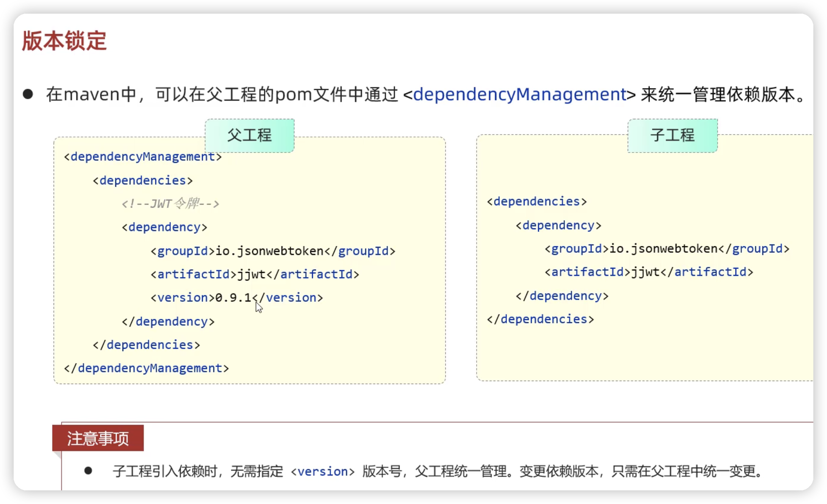This screenshot has width=827, height=504.
Task: Click parent project's artifactId jjwt line
Action: [254, 274]
